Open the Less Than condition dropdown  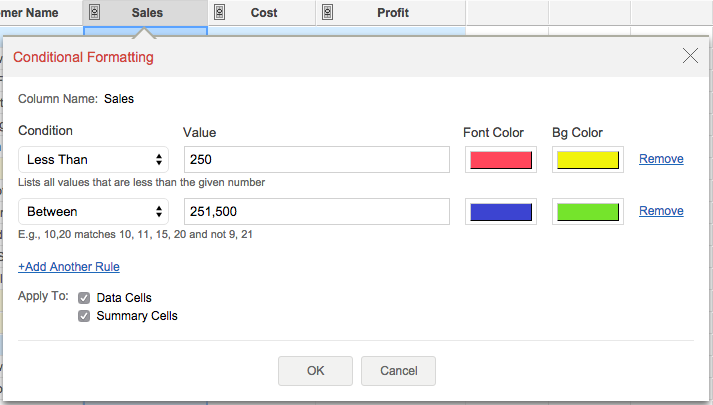[94, 160]
